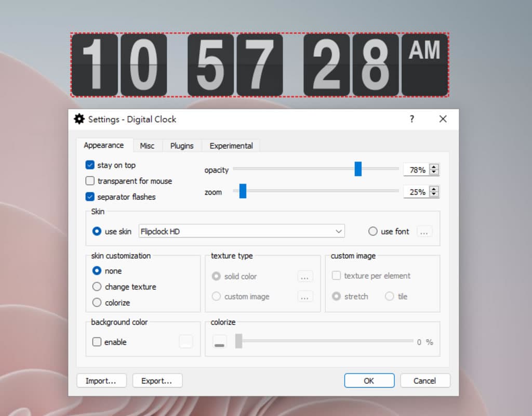The image size is (532, 416).
Task: Expand the Flipclock HD skin dropdown
Action: tap(339, 231)
